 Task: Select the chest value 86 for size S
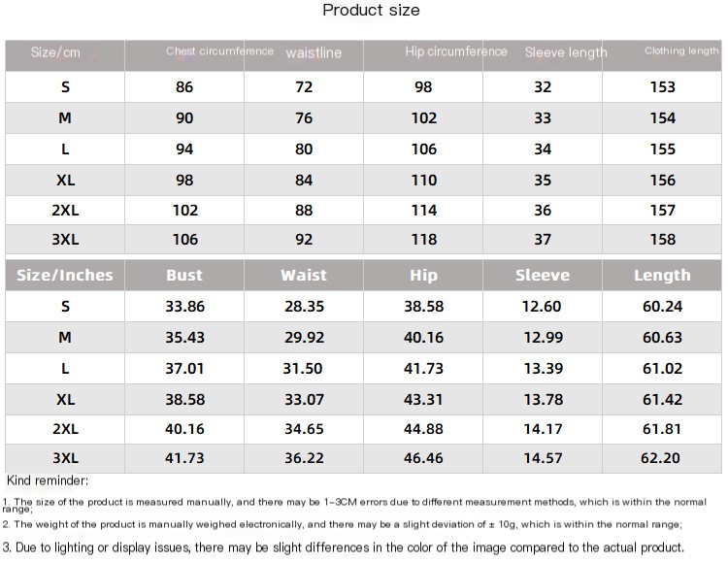tap(184, 87)
